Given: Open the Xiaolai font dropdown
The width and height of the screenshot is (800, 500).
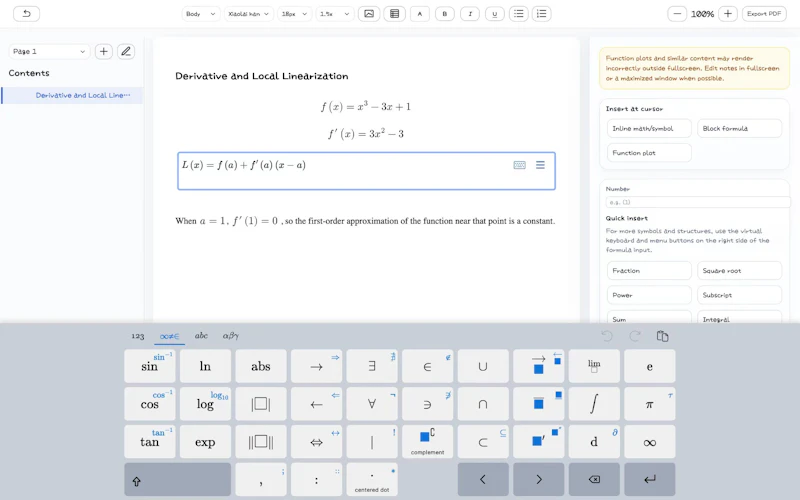Looking at the screenshot, I should click(x=249, y=14).
